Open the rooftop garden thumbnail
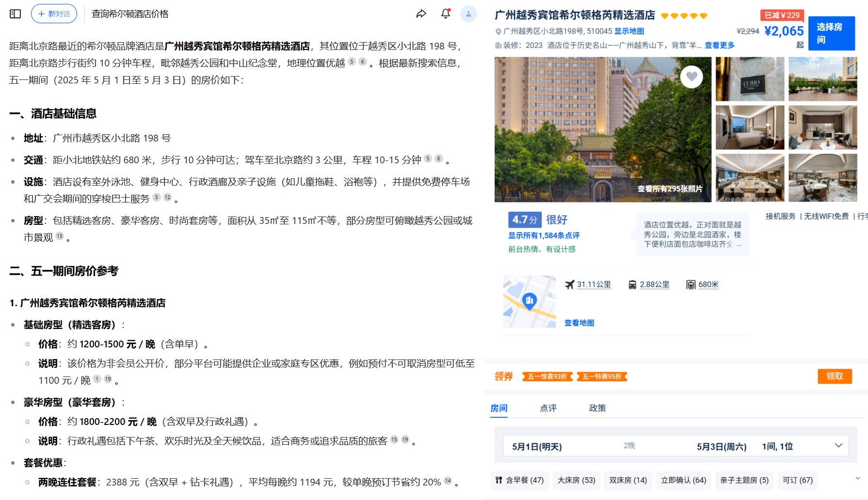The height and width of the screenshot is (500, 868). [x=822, y=79]
